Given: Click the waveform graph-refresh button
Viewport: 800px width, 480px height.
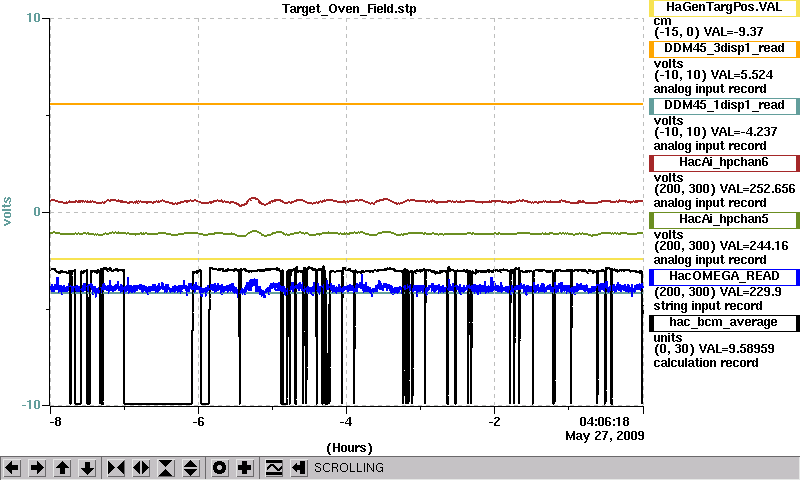Looking at the screenshot, I should point(274,467).
